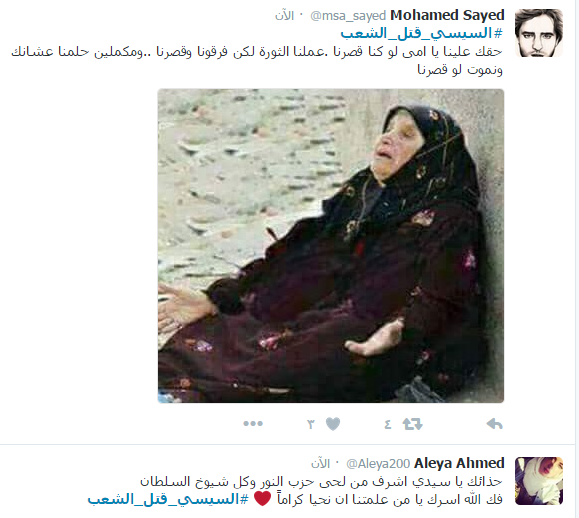Viewport: 579px width, 518px height.
Task: Expand Mohamed Sayed's tweet text
Action: [x=257, y=60]
